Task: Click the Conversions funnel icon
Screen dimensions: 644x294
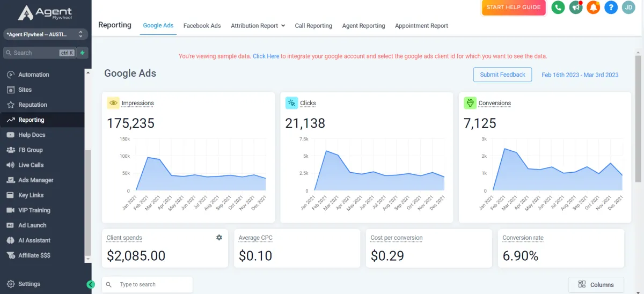Action: coord(470,103)
